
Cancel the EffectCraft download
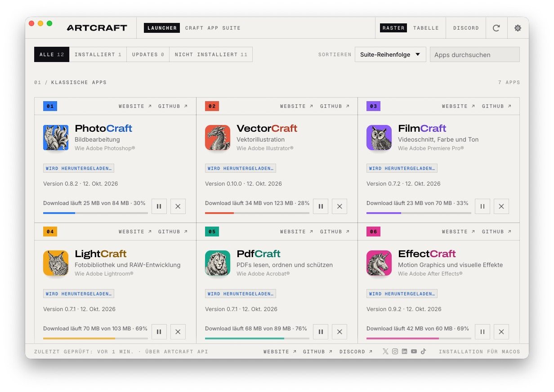(x=501, y=332)
